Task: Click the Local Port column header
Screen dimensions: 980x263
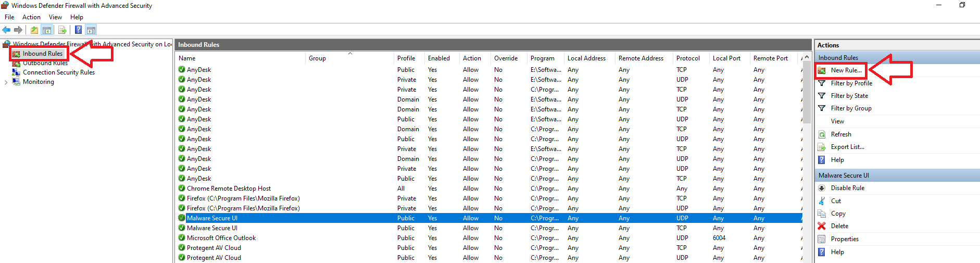Action: 730,58
